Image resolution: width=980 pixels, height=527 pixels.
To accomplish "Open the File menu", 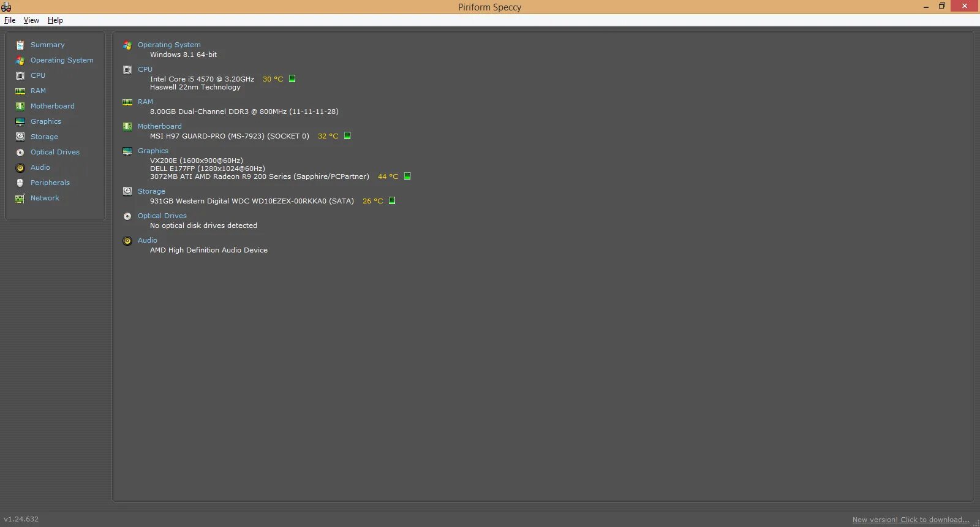I will [10, 20].
